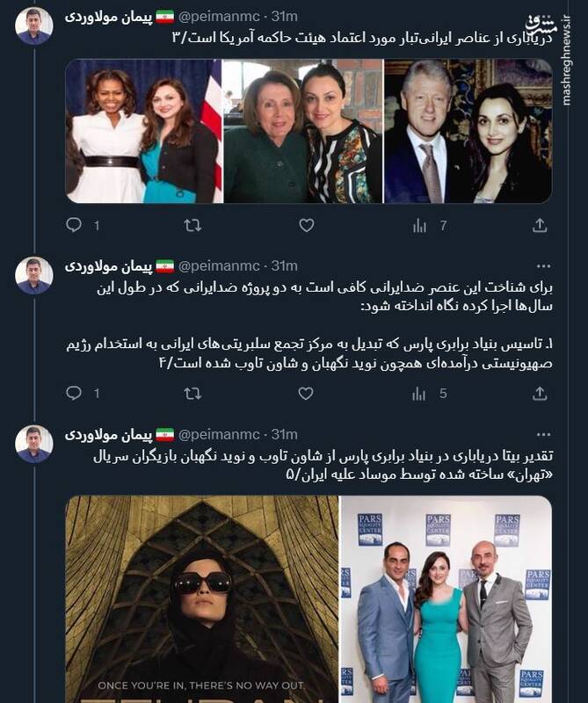The height and width of the screenshot is (703, 588).
Task: Like the second text-only tweet
Action: coord(306,394)
